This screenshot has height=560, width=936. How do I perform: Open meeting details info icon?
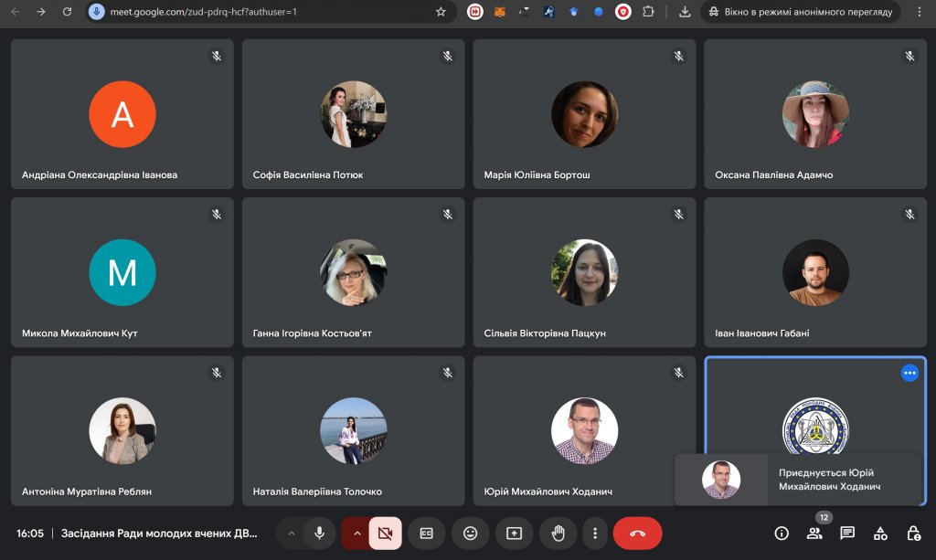tap(782, 533)
